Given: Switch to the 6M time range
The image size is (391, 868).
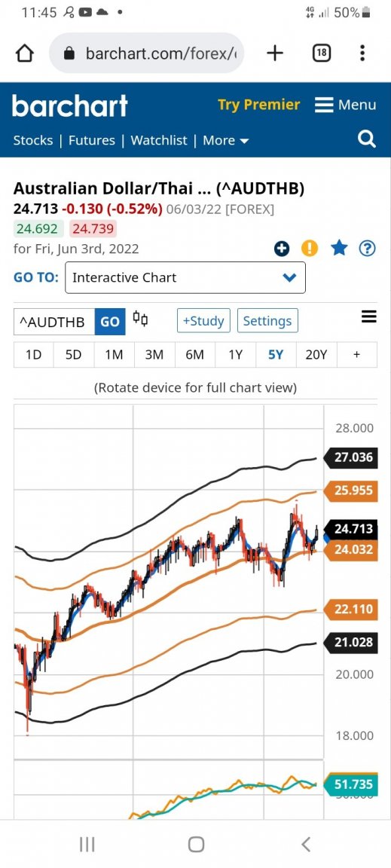Looking at the screenshot, I should coord(195,355).
